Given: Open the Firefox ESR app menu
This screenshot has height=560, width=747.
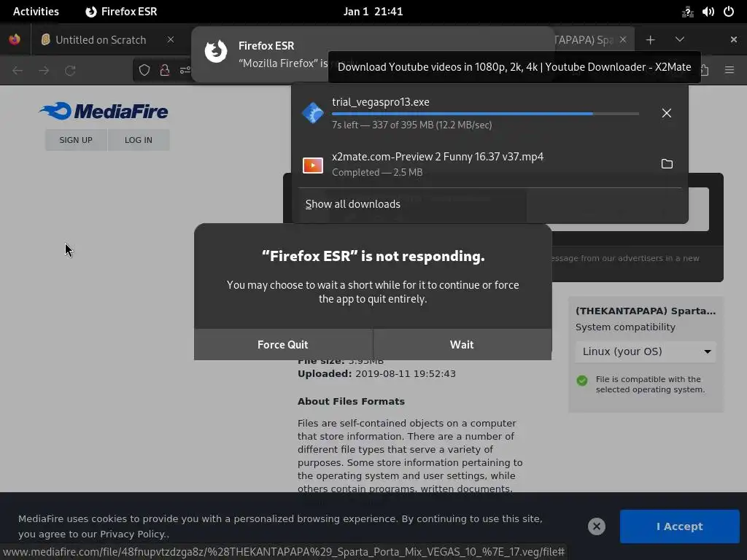Looking at the screenshot, I should (122, 12).
